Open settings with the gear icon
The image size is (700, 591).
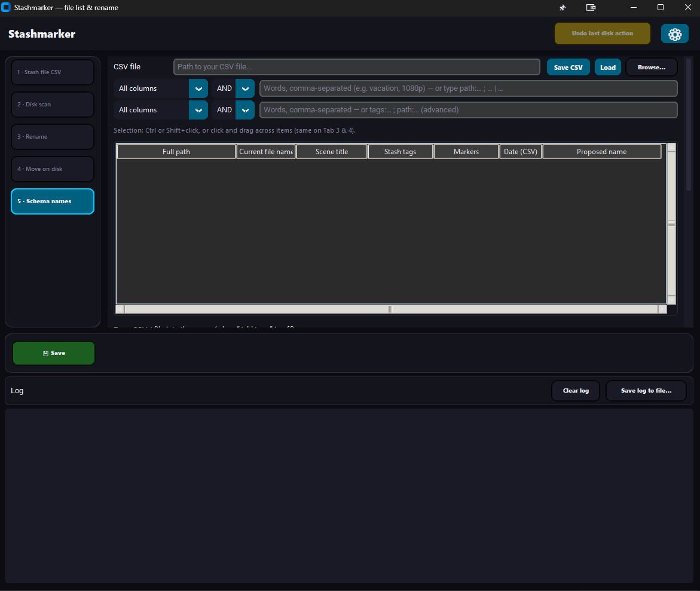(x=674, y=34)
